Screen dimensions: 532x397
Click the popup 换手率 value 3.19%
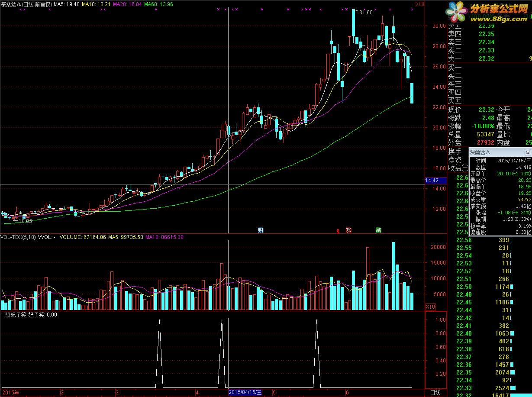click(524, 226)
